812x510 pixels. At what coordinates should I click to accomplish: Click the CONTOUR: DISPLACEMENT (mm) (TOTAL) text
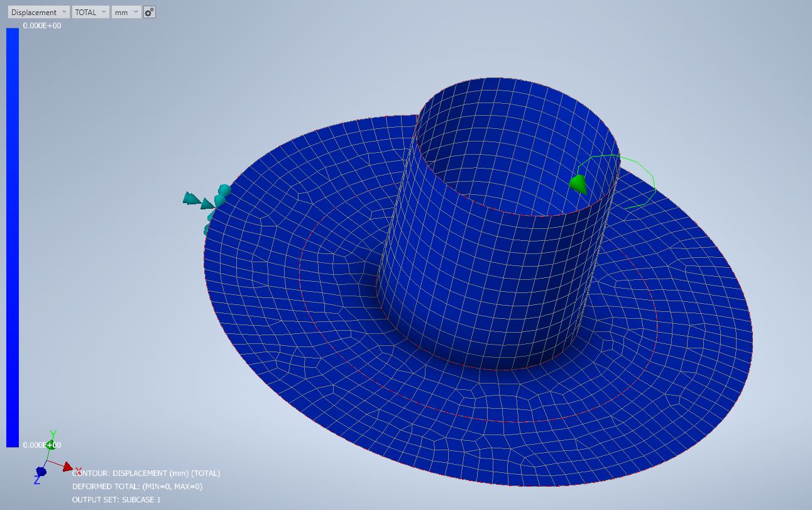point(146,473)
